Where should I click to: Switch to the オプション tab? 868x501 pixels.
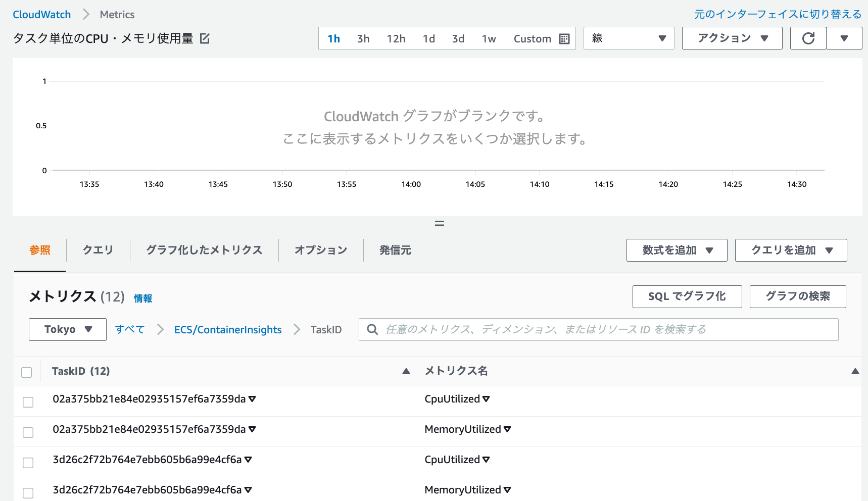(320, 250)
